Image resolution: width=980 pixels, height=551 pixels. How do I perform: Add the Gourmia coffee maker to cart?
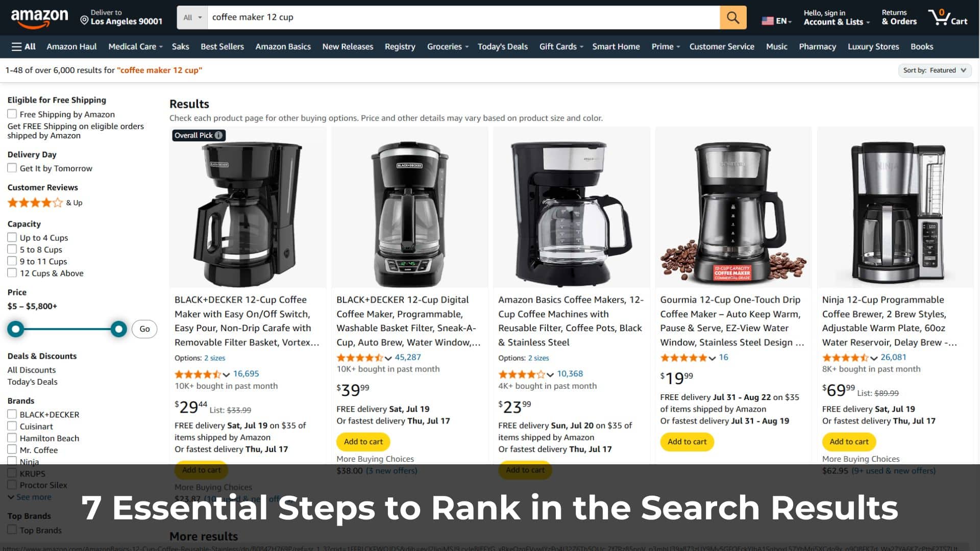(x=687, y=442)
